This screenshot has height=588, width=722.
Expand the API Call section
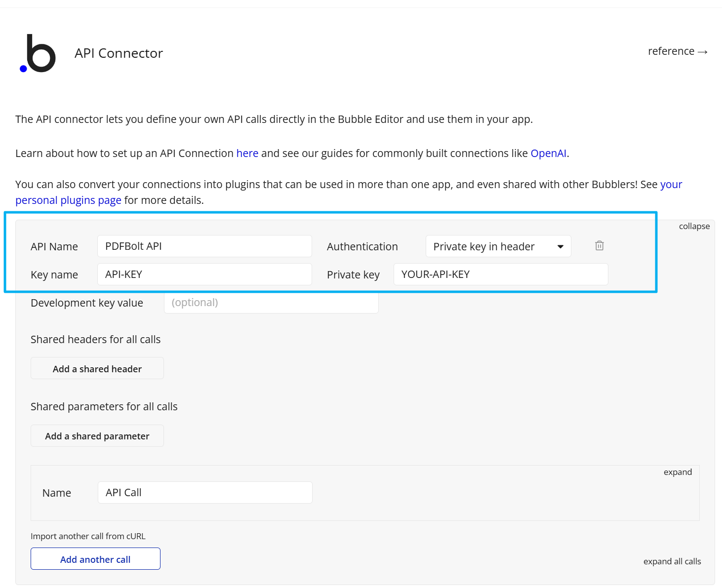click(678, 472)
